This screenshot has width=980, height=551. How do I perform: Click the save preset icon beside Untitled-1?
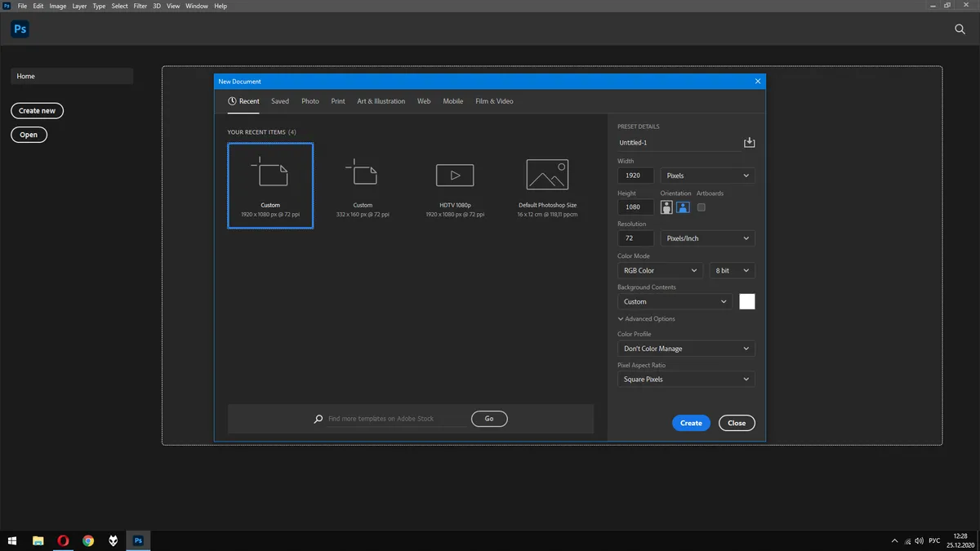coord(750,142)
